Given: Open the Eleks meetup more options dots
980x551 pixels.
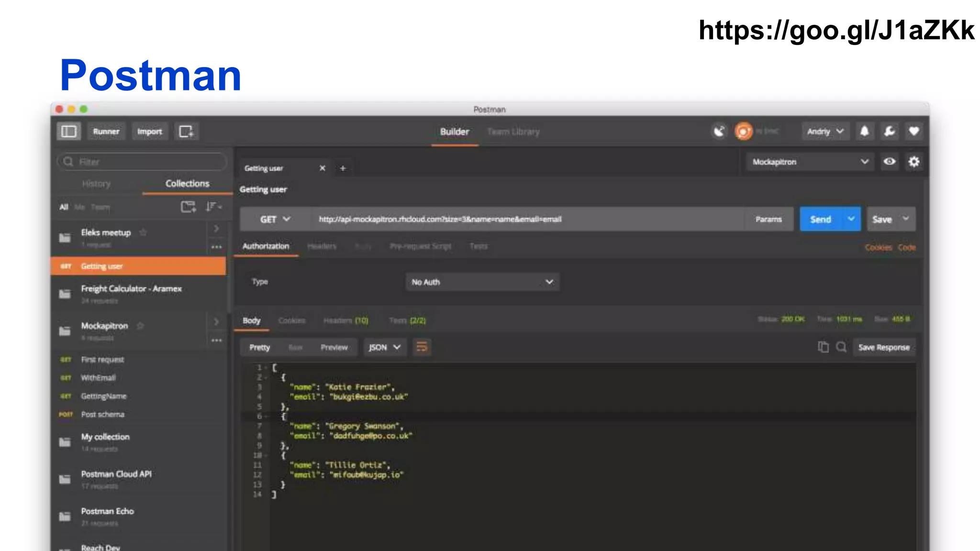Looking at the screenshot, I should click(x=216, y=247).
